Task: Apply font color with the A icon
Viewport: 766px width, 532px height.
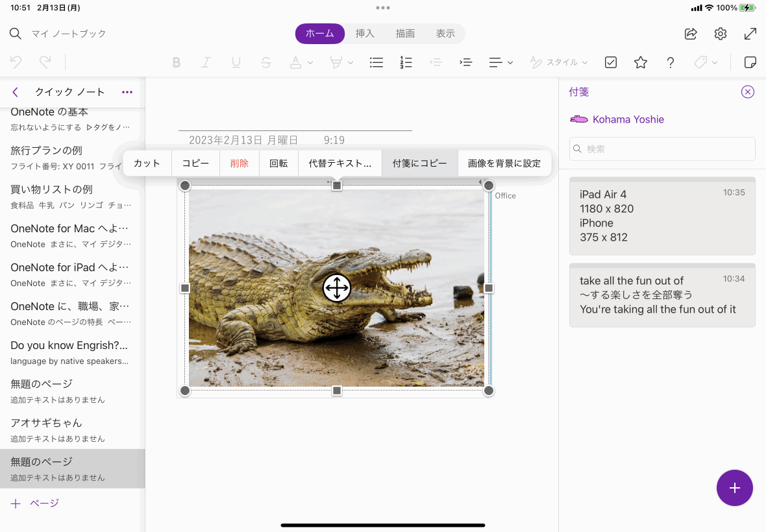Action: [295, 62]
